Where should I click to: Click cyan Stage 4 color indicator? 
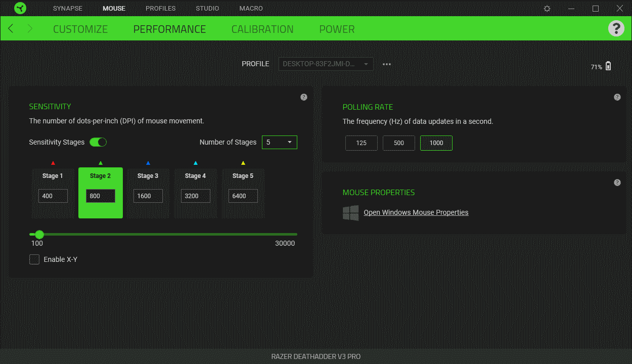(196, 163)
